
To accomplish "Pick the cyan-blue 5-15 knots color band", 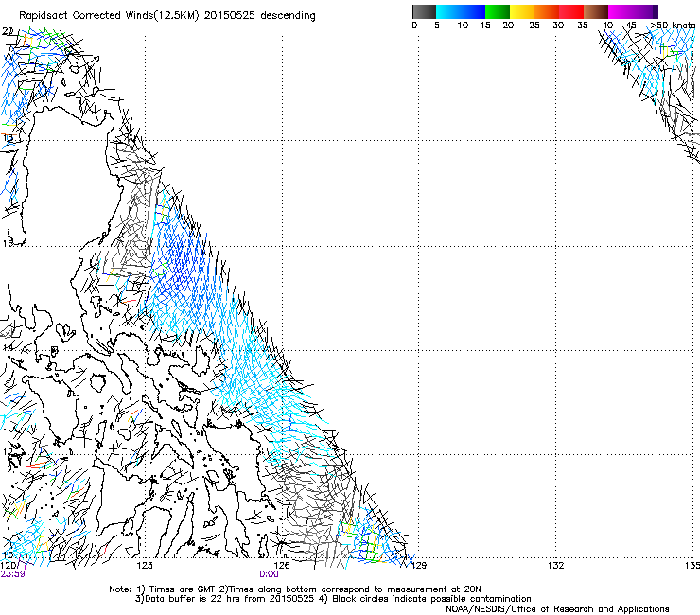I will pos(461,11).
